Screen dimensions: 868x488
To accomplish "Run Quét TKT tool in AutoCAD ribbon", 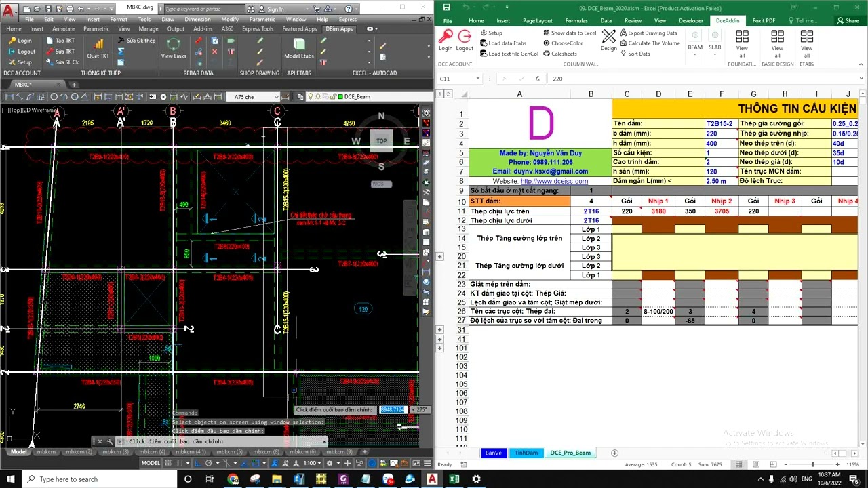I will point(98,49).
